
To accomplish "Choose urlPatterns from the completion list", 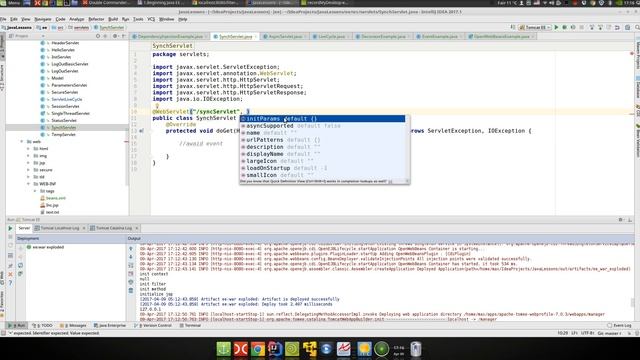I will point(322,140).
